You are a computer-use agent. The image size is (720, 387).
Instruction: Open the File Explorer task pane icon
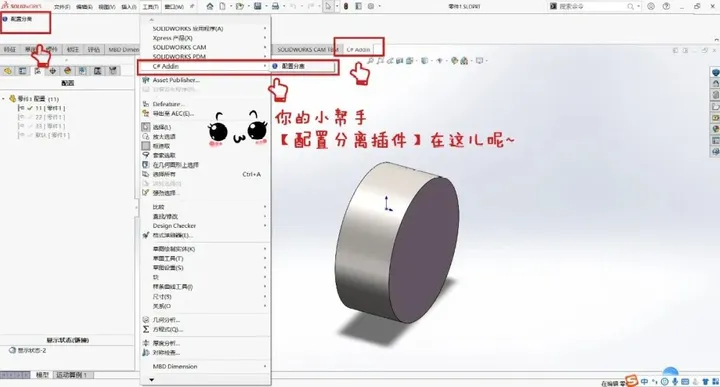coord(715,107)
